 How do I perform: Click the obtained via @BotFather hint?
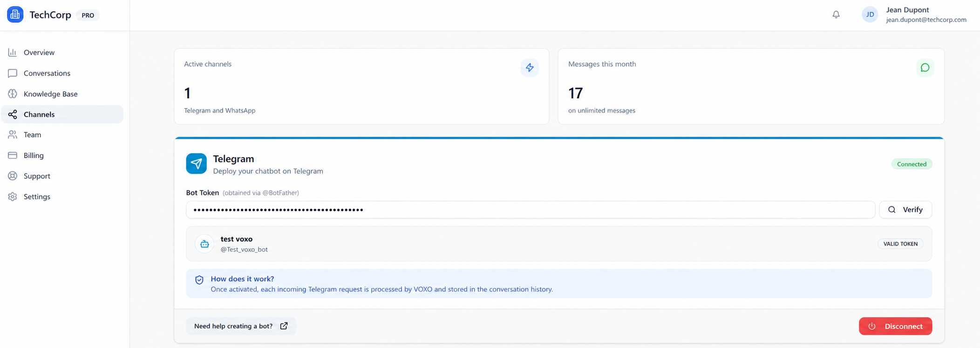[x=261, y=192]
